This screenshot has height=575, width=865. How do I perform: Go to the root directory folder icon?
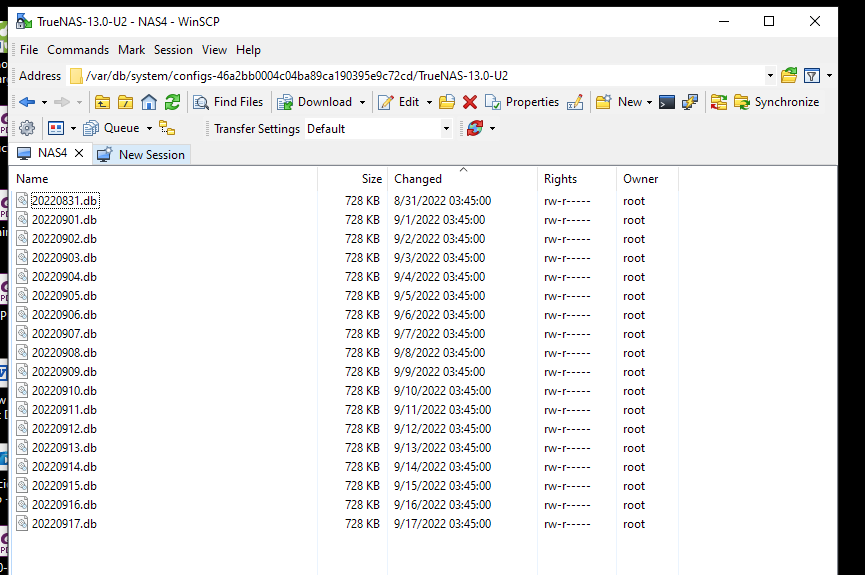point(126,102)
